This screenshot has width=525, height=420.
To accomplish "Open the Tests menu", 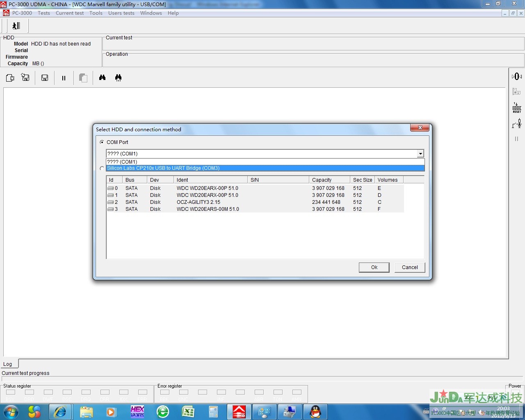I will pos(44,13).
